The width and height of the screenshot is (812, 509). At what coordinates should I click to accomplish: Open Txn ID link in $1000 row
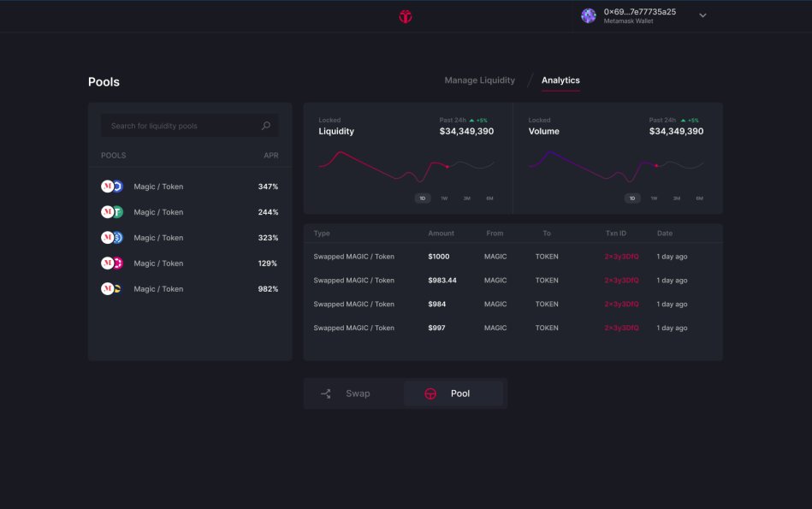[x=621, y=257]
